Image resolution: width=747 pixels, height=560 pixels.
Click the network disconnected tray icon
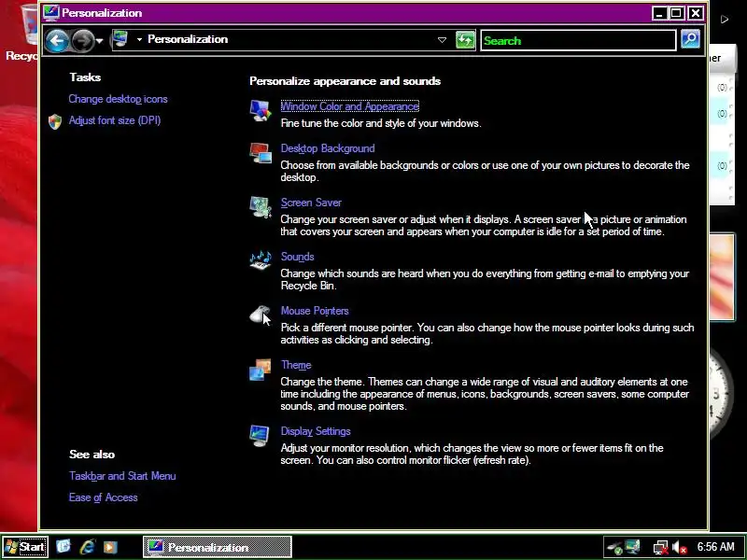pos(660,547)
